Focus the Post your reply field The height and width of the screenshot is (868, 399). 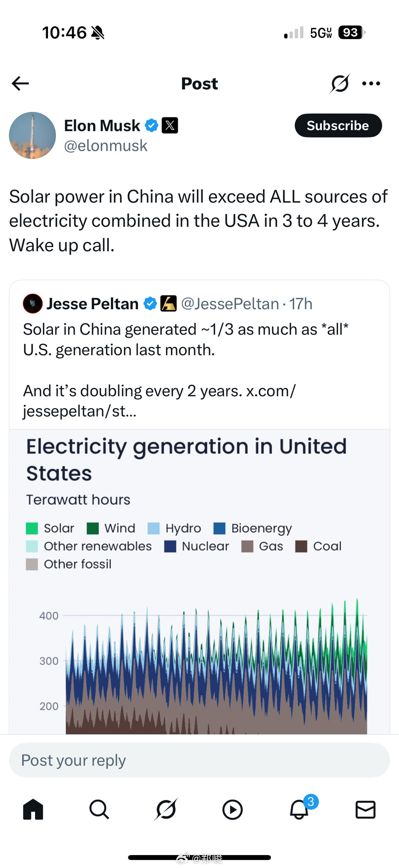(x=199, y=760)
